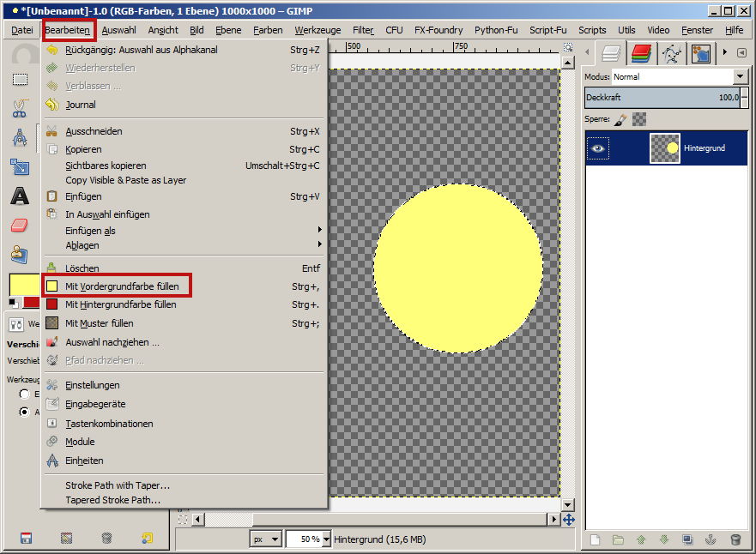Select the first Werkzeug radio button (E)

24,394
